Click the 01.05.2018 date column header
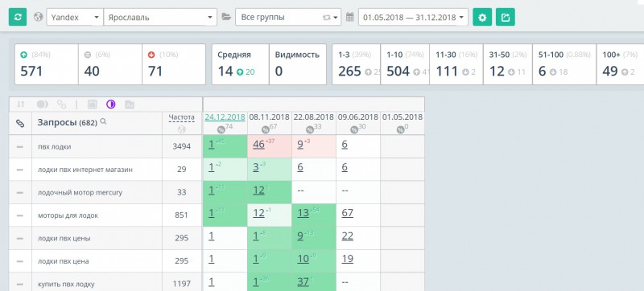The width and height of the screenshot is (644, 291). coord(402,117)
